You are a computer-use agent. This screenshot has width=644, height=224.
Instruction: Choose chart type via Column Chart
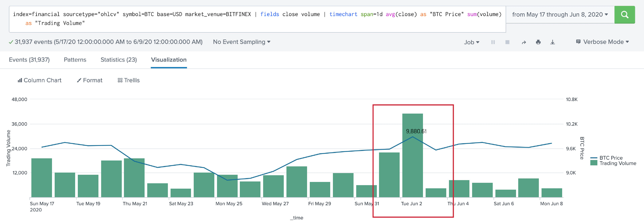click(x=40, y=80)
